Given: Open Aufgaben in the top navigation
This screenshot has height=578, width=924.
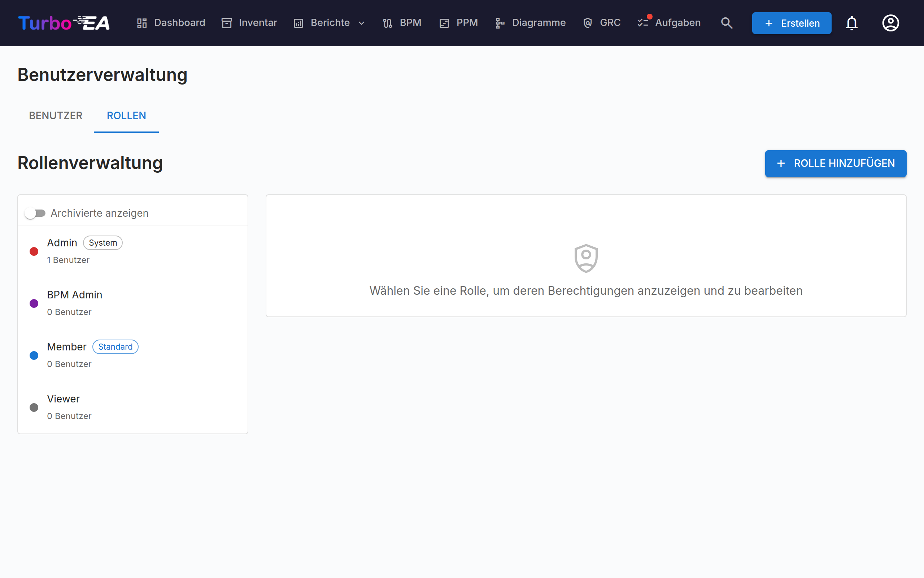Looking at the screenshot, I should coord(669,23).
